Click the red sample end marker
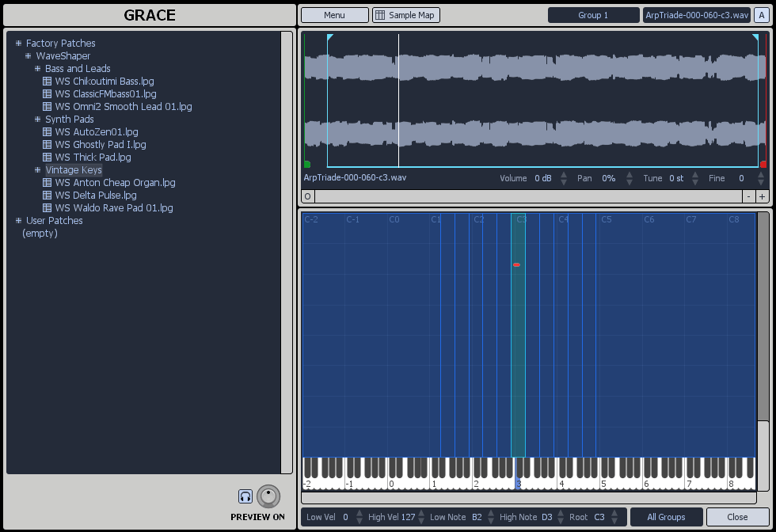Screen dimensions: 776x532 pyautogui.click(x=763, y=165)
